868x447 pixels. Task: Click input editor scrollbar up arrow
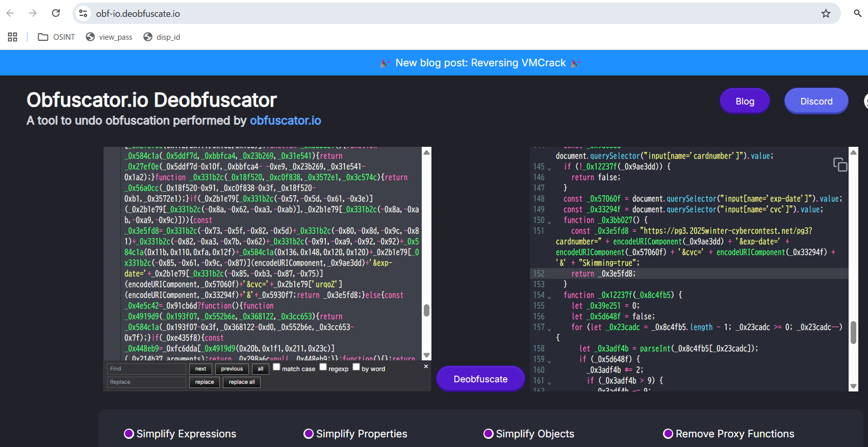click(427, 152)
